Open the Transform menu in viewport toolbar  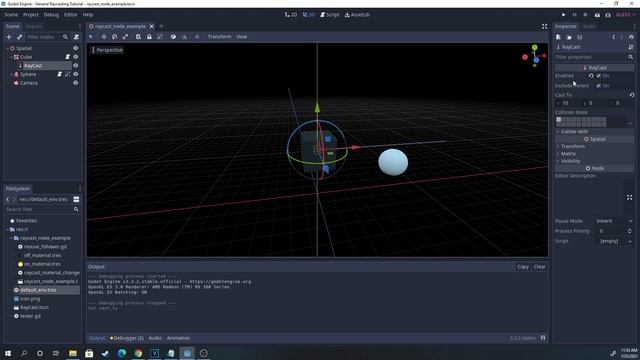(219, 37)
